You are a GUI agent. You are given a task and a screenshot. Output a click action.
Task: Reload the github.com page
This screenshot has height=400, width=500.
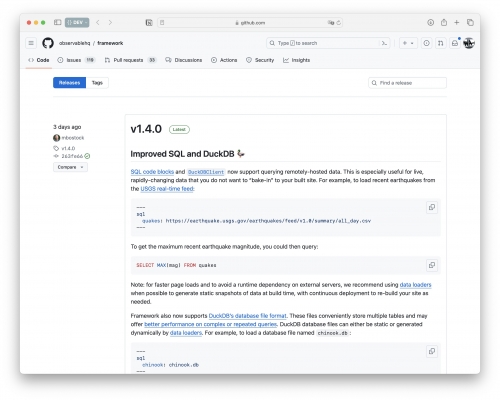point(339,23)
